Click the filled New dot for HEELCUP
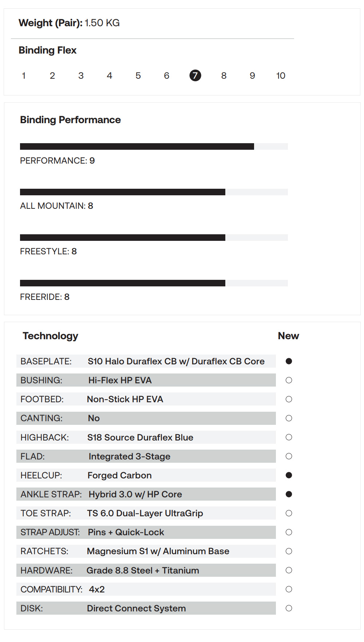This screenshot has height=642, width=364. [x=289, y=475]
